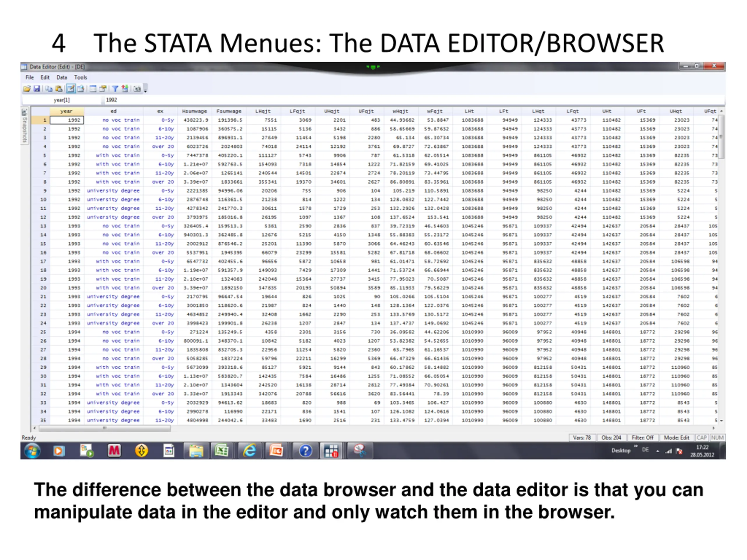The width and height of the screenshot is (747, 560).
Task: Select the ed column header
Action: (114, 111)
